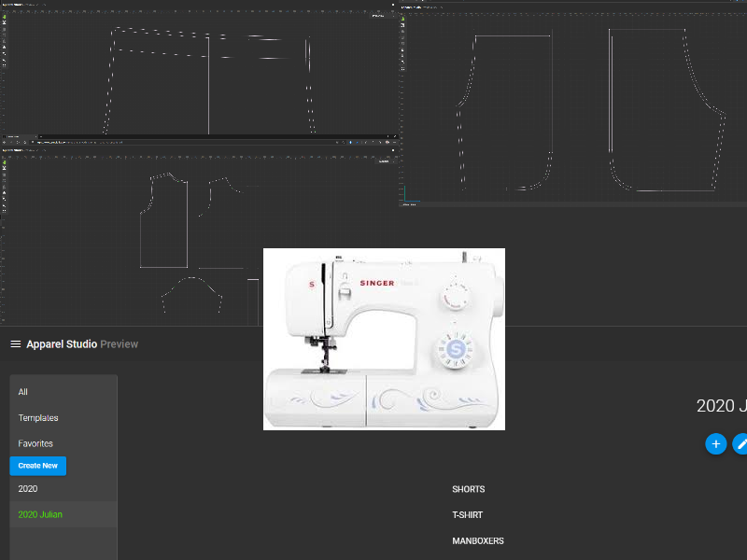The height and width of the screenshot is (560, 747).
Task: Open the Apparel Studio hamburger menu
Action: [15, 343]
